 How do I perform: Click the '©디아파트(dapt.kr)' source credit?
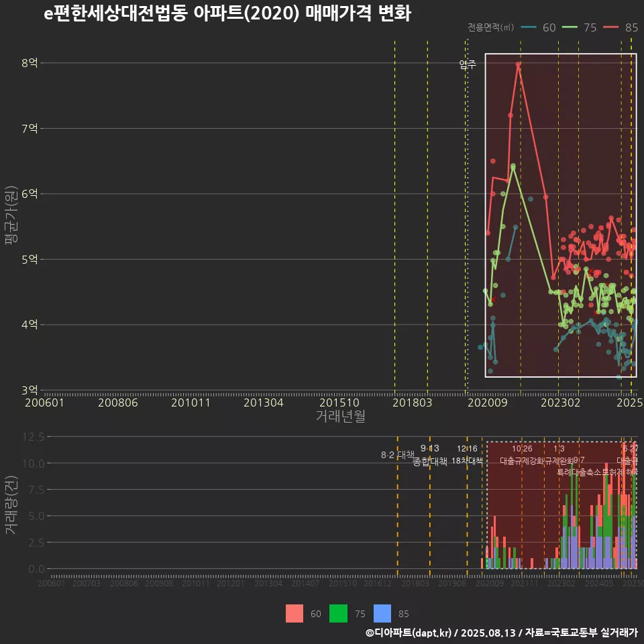point(409,633)
